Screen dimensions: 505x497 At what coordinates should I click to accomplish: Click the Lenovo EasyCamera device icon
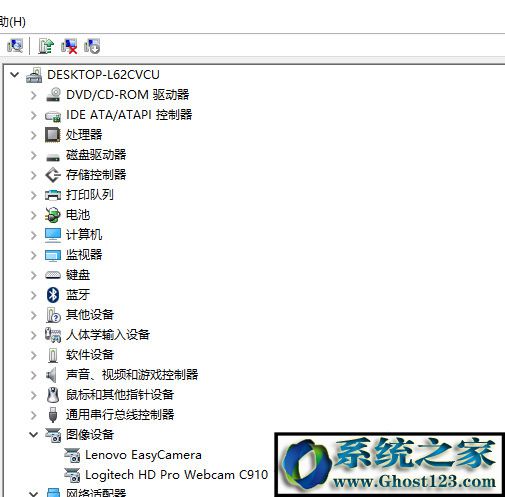point(72,455)
